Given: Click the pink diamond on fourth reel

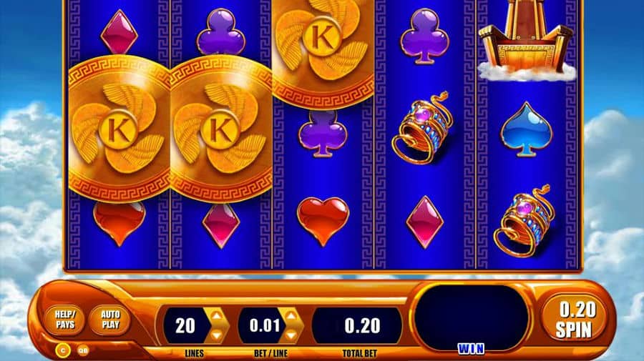Looking at the screenshot, I should point(424,222).
